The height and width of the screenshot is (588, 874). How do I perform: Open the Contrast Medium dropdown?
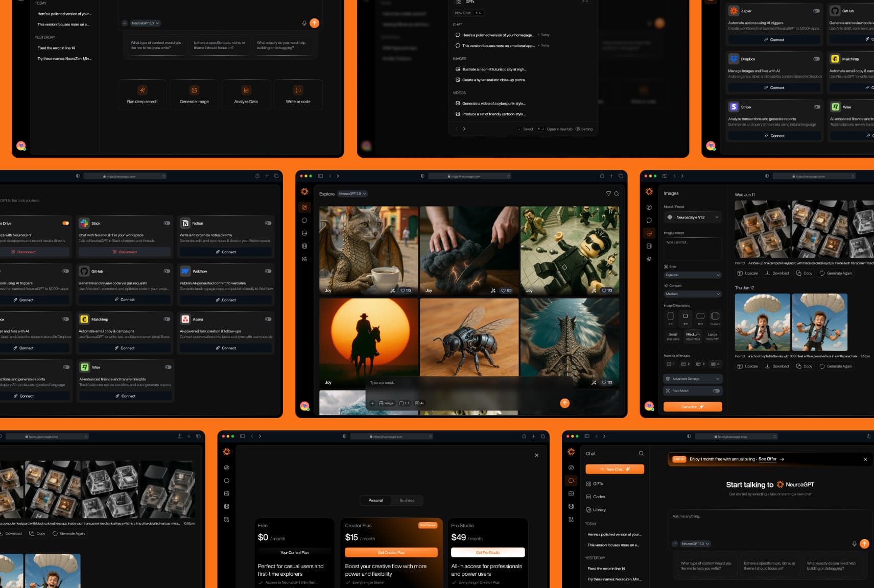coord(693,294)
